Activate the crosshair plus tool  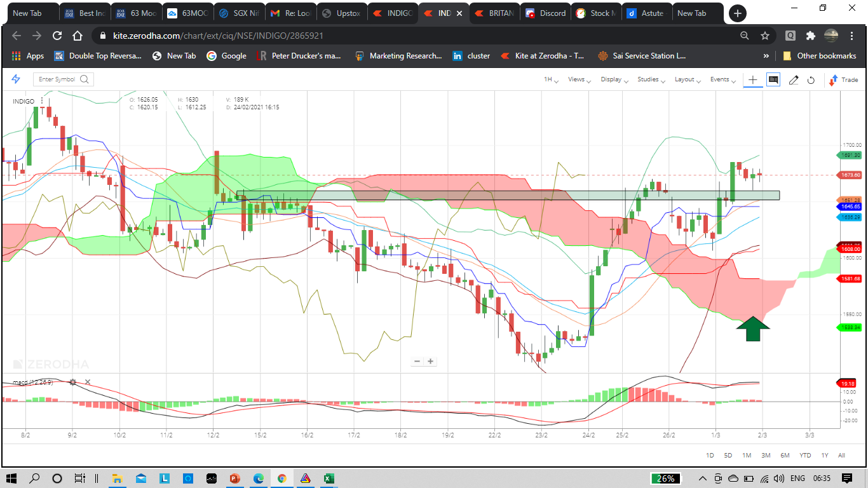(x=753, y=79)
